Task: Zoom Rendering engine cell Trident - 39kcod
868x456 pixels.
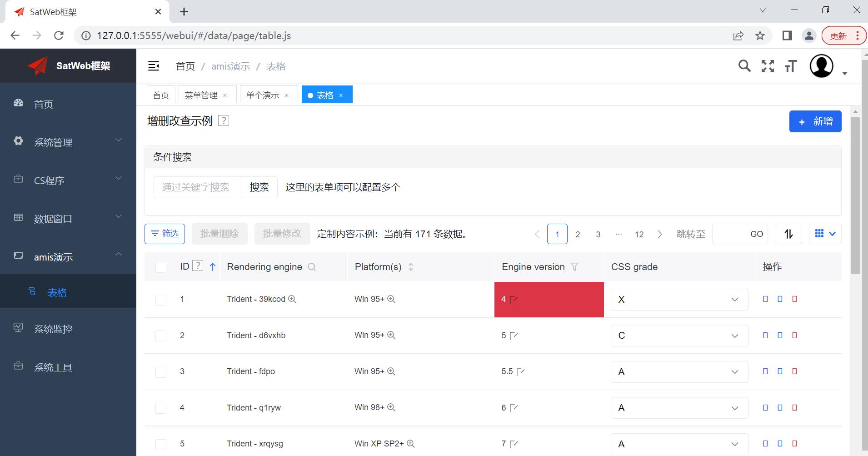Action: pos(292,299)
